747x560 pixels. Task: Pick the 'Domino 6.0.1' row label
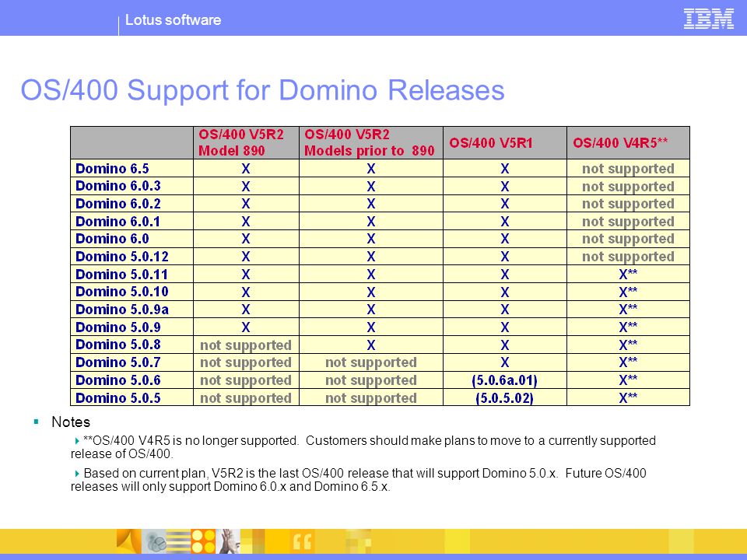tap(117, 222)
